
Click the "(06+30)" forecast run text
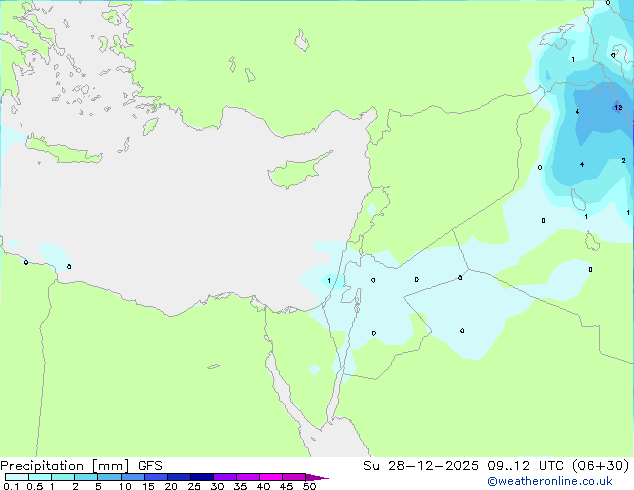click(600, 466)
